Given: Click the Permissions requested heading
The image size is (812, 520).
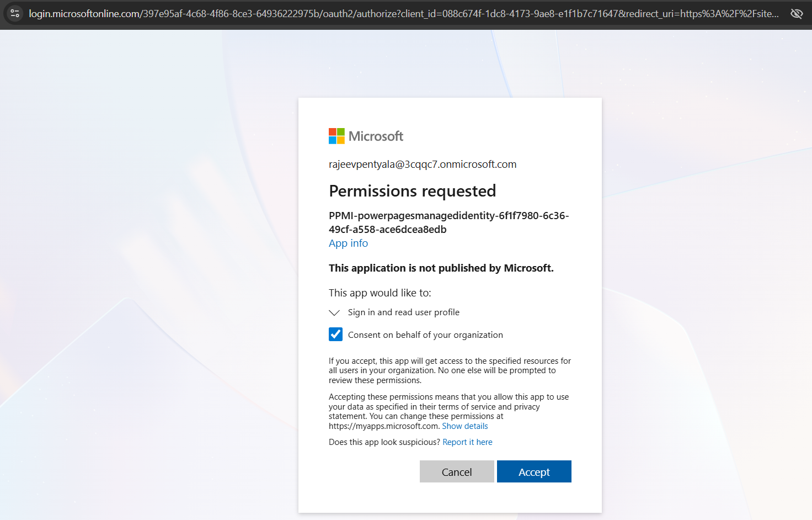Looking at the screenshot, I should click(x=412, y=191).
